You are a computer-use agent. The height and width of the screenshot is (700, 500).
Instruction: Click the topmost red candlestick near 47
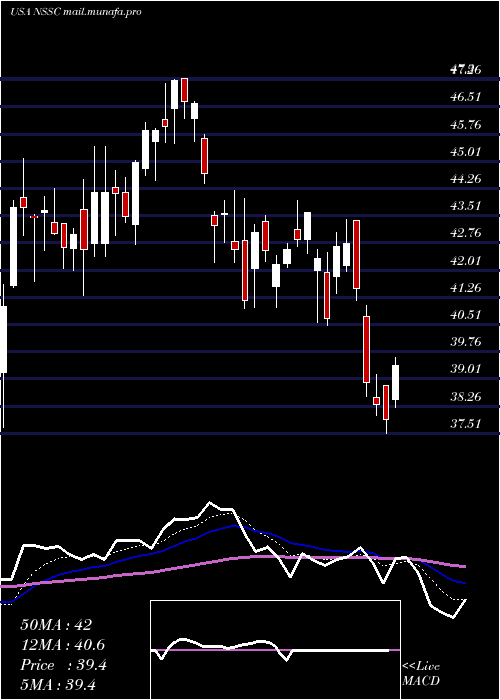pyautogui.click(x=184, y=90)
